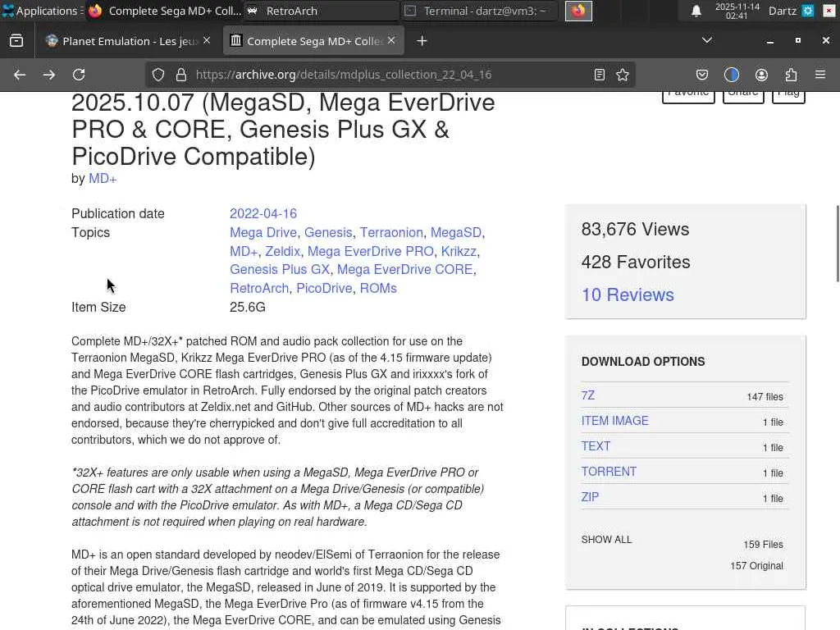
Task: Click the address bar URL field
Action: coord(391,75)
